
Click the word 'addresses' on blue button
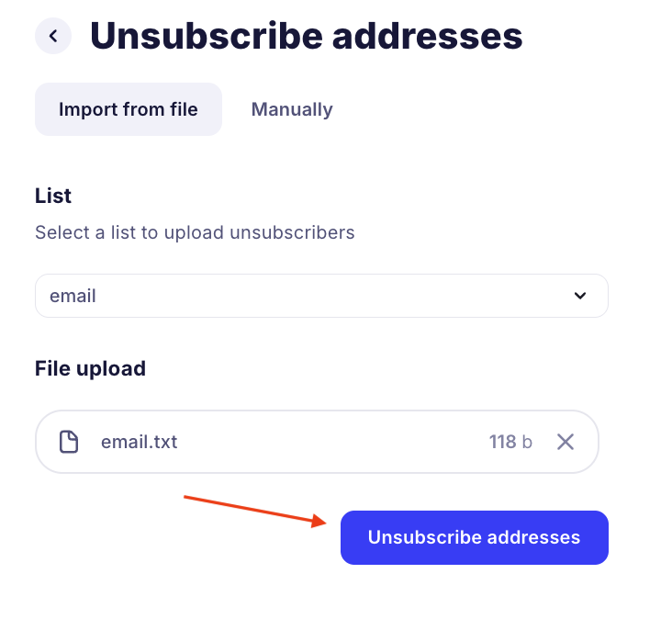(533, 537)
